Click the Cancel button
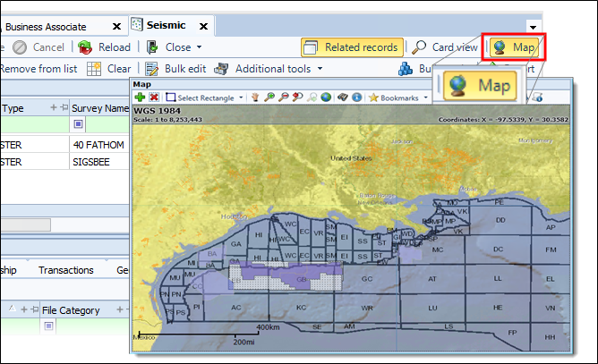The height and width of the screenshot is (364, 598). (38, 47)
